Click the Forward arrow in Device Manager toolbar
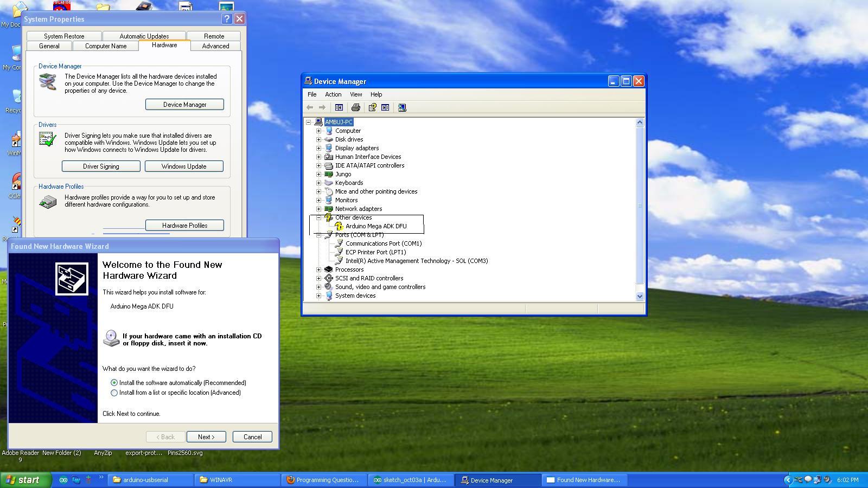This screenshot has height=488, width=868. (x=322, y=107)
